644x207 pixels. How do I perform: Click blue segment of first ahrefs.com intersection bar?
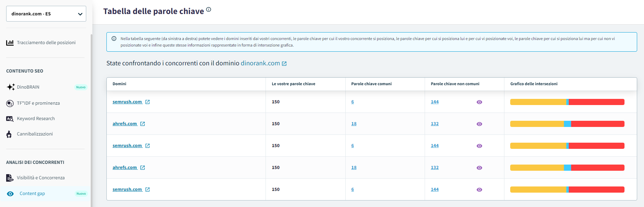pyautogui.click(x=567, y=124)
